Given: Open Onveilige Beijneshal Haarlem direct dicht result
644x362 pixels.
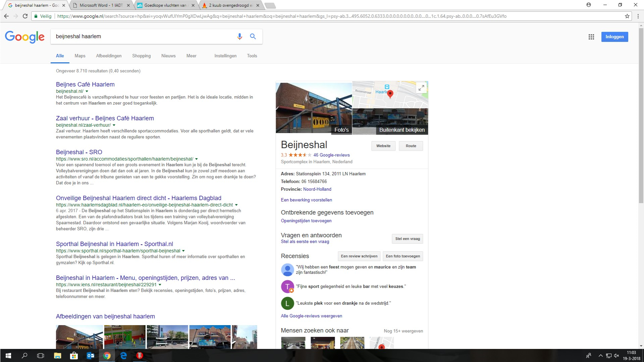Looking at the screenshot, I should point(139,198).
